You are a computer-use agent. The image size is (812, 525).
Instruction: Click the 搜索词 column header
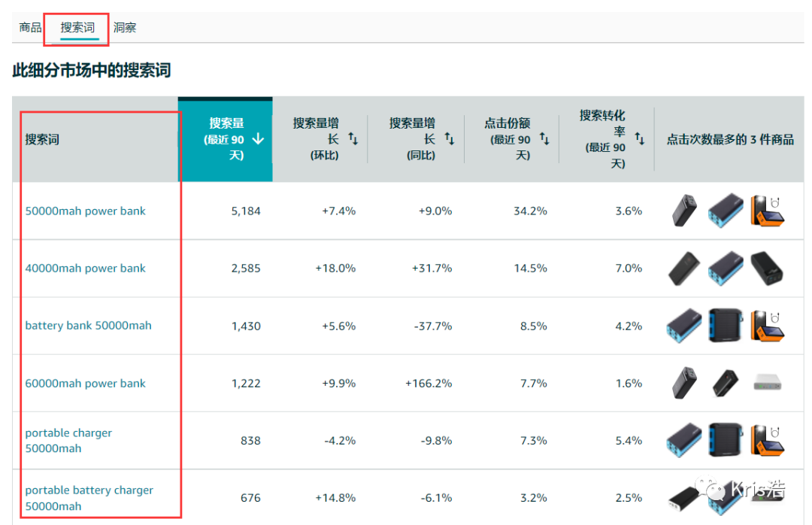point(42,140)
